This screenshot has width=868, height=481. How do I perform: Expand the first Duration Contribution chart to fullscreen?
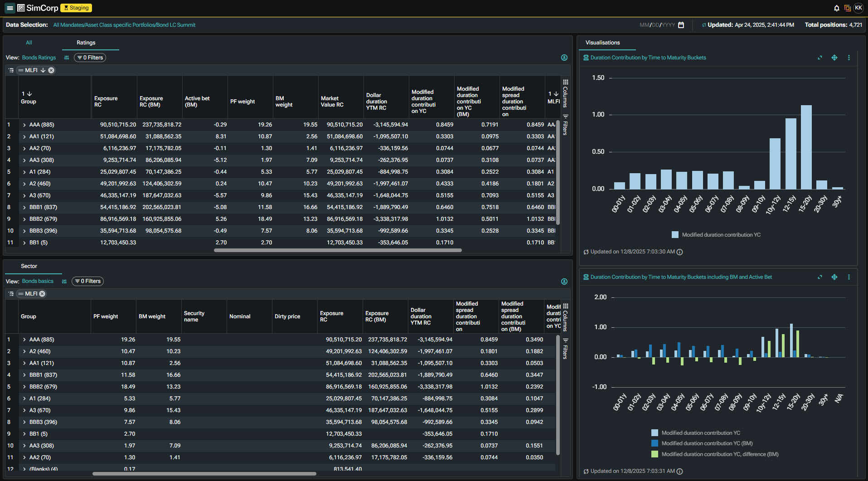tap(820, 58)
